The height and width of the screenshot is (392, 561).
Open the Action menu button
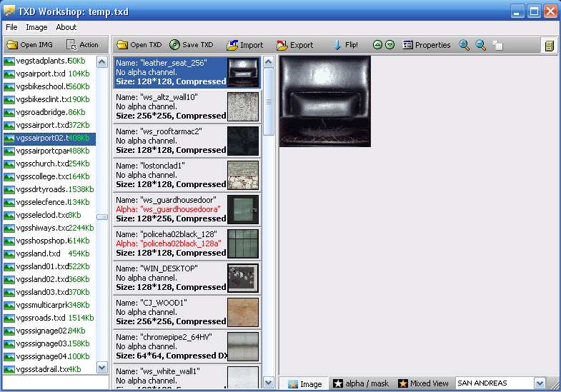coord(82,45)
